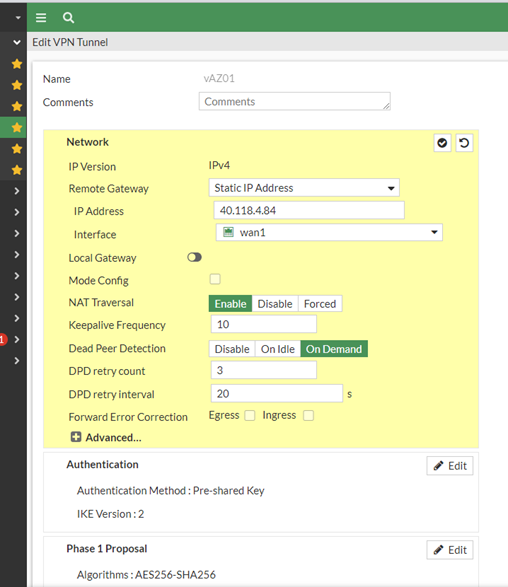Viewport: 508px width, 587px height.
Task: Click Edit button for Phase 1 Proposal
Action: 450,550
